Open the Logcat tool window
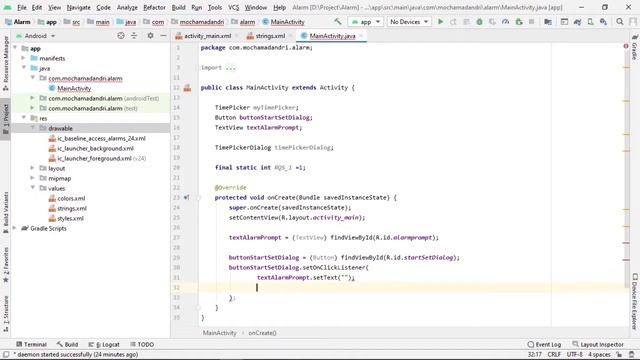 (104, 344)
